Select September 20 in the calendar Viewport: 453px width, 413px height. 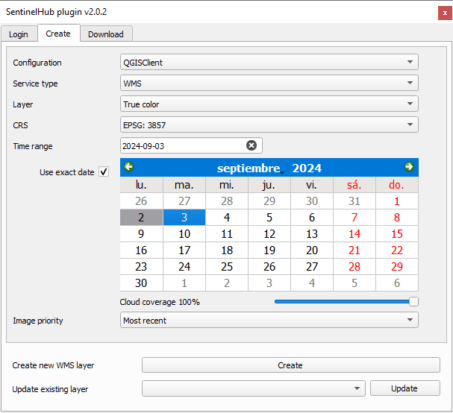312,250
